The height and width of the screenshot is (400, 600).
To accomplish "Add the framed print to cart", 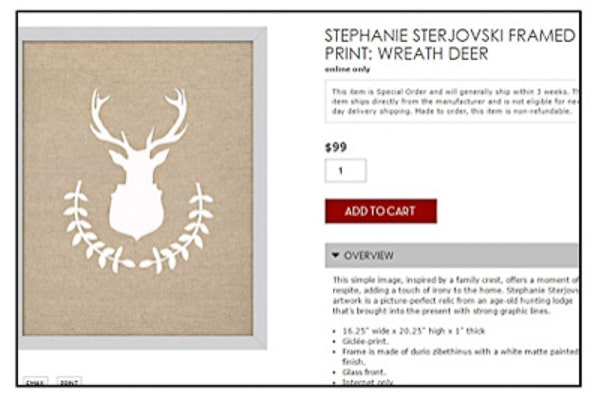I will 381,211.
